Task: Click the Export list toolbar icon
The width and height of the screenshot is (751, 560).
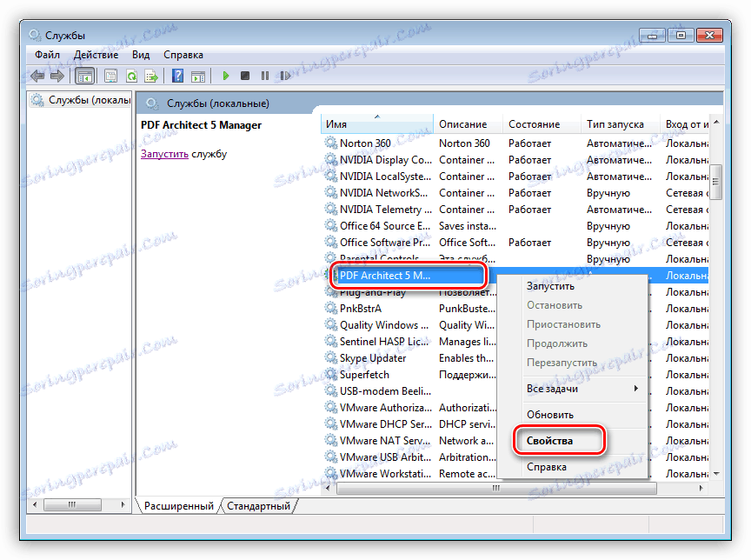Action: (151, 76)
